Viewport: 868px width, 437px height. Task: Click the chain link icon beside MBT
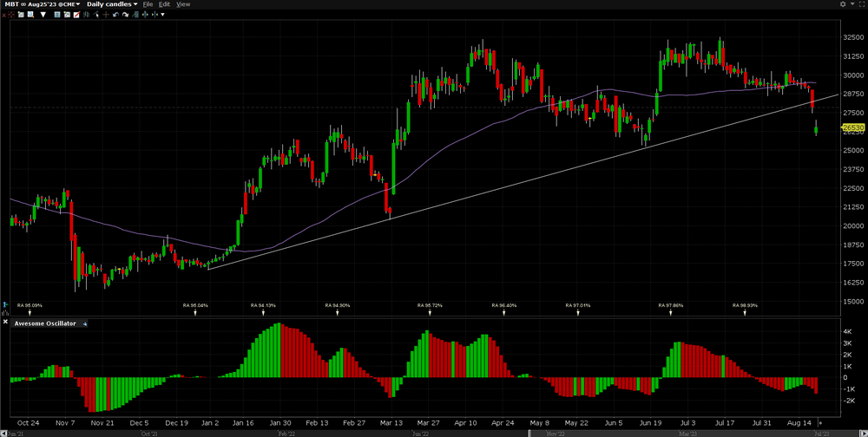click(25, 4)
